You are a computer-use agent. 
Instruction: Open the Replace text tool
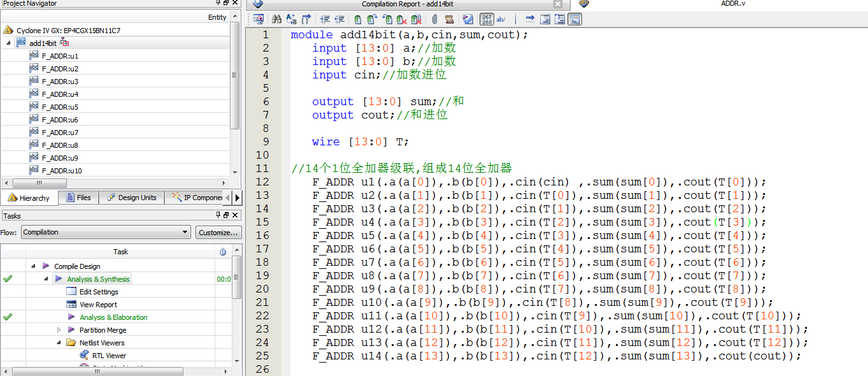point(292,19)
